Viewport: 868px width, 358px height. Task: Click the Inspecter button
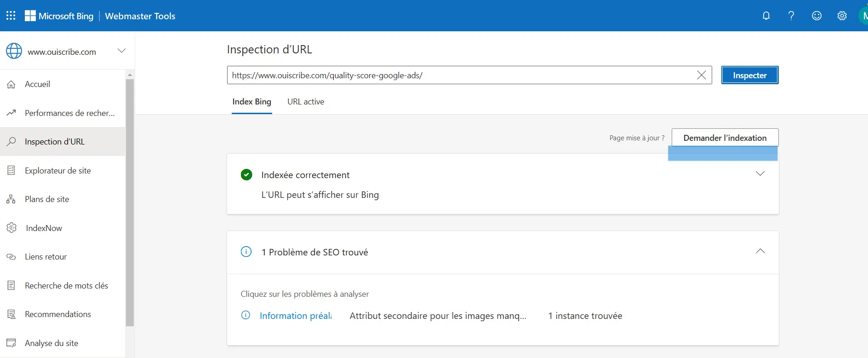coord(750,75)
